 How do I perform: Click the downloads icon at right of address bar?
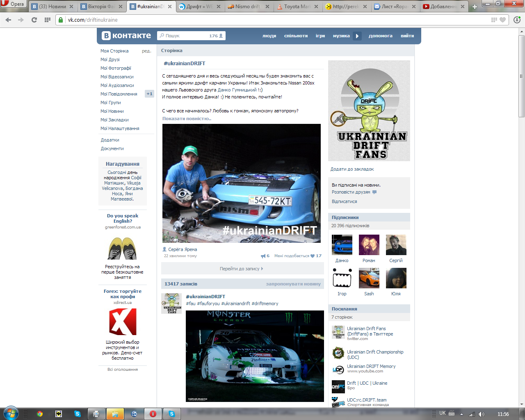tap(517, 20)
